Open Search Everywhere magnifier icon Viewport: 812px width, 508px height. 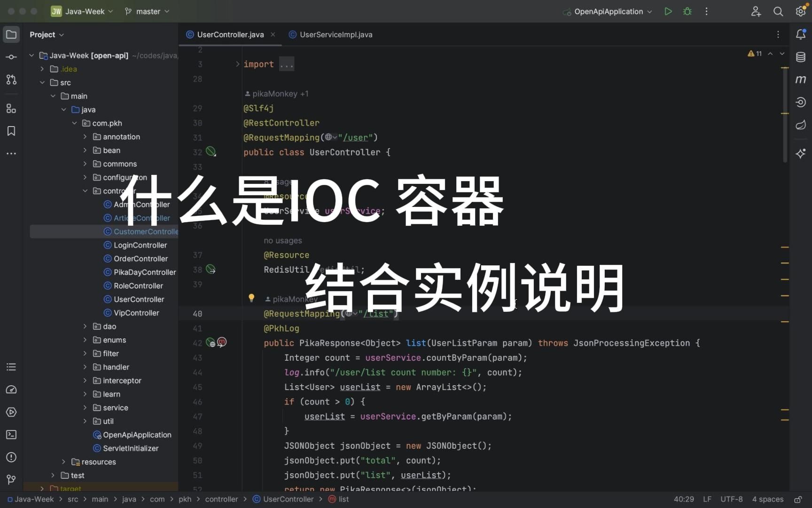[x=778, y=11]
